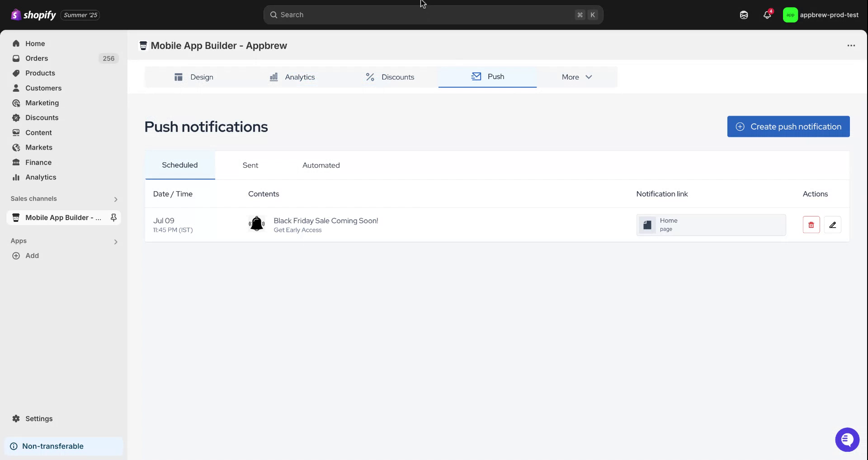Click the Products tag icon
This screenshot has width=868, height=460.
pyautogui.click(x=16, y=73)
